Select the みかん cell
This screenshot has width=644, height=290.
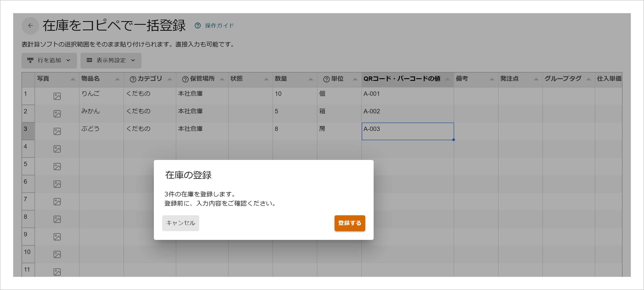(101, 114)
